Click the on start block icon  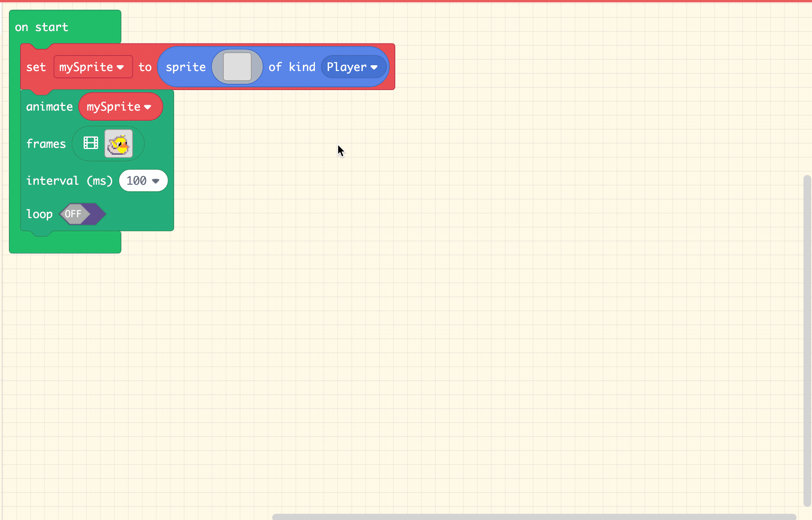click(42, 27)
